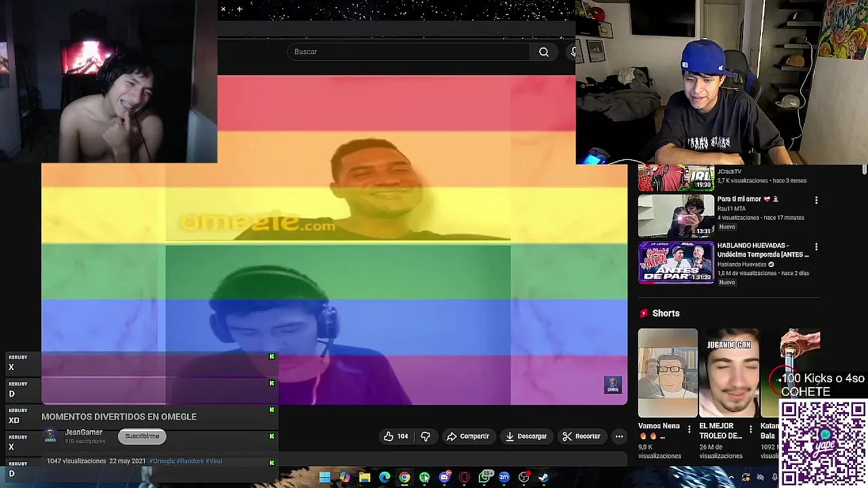Click the '918 suscriptores' count text
Screen dimensions: 868x488
pos(85,441)
